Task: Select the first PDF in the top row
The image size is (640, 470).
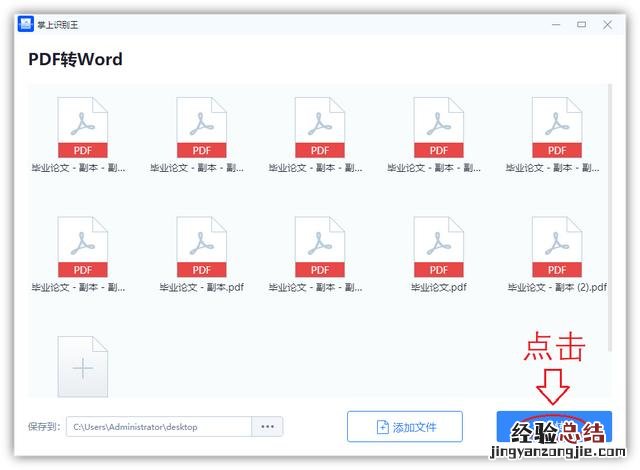Action: [83, 128]
